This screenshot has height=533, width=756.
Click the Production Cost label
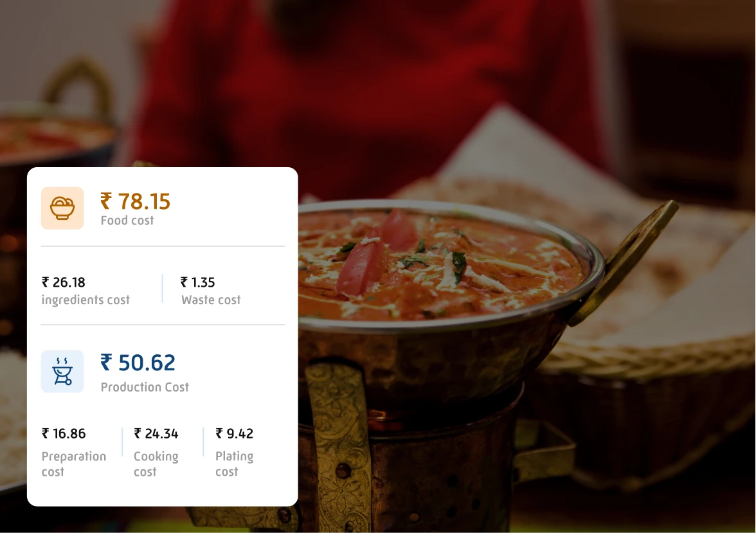[145, 387]
